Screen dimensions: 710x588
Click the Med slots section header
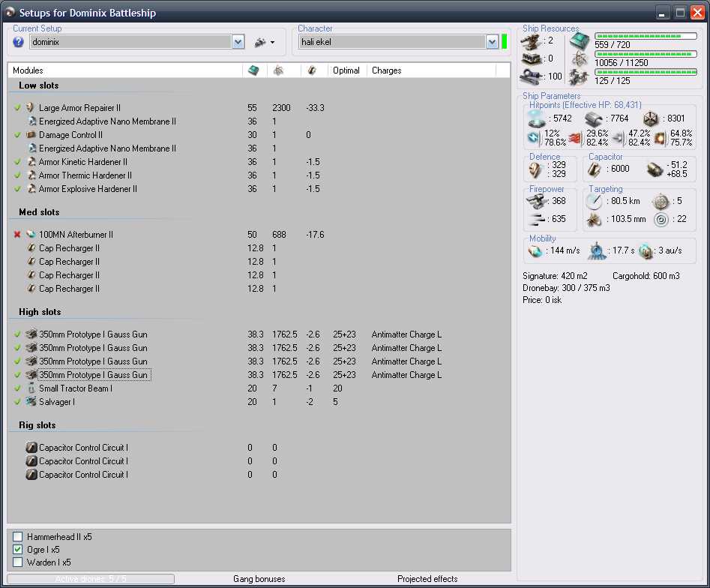point(39,212)
